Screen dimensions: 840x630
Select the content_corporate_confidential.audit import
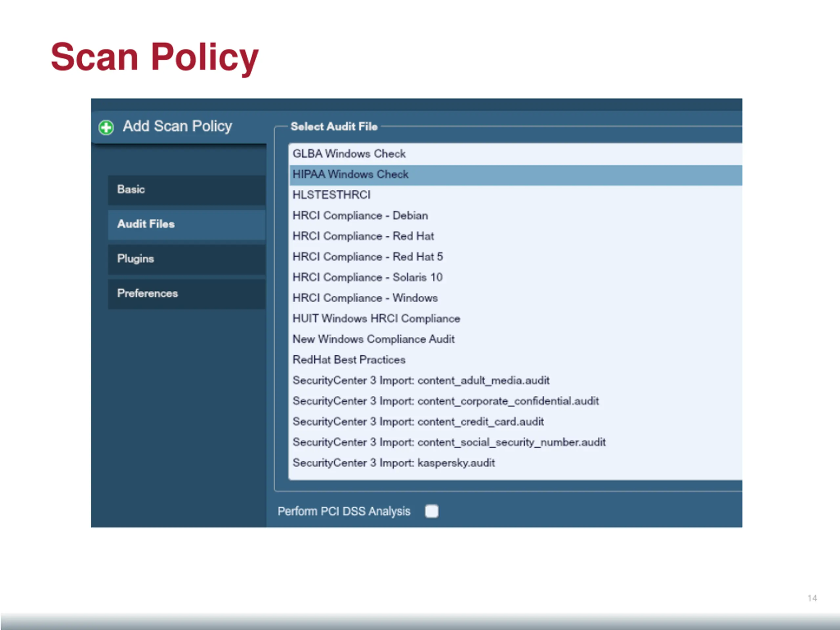(x=515, y=401)
